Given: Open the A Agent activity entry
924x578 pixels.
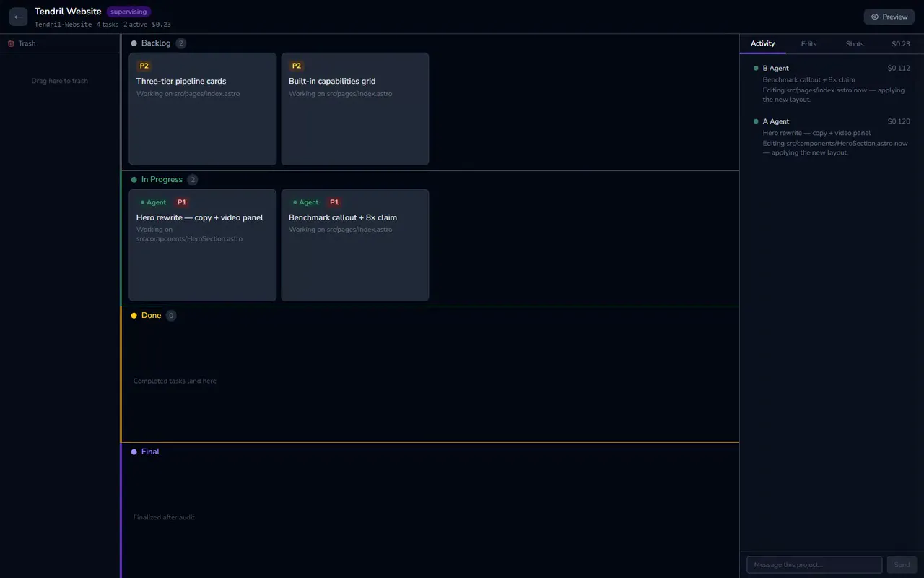Looking at the screenshot, I should (x=832, y=137).
